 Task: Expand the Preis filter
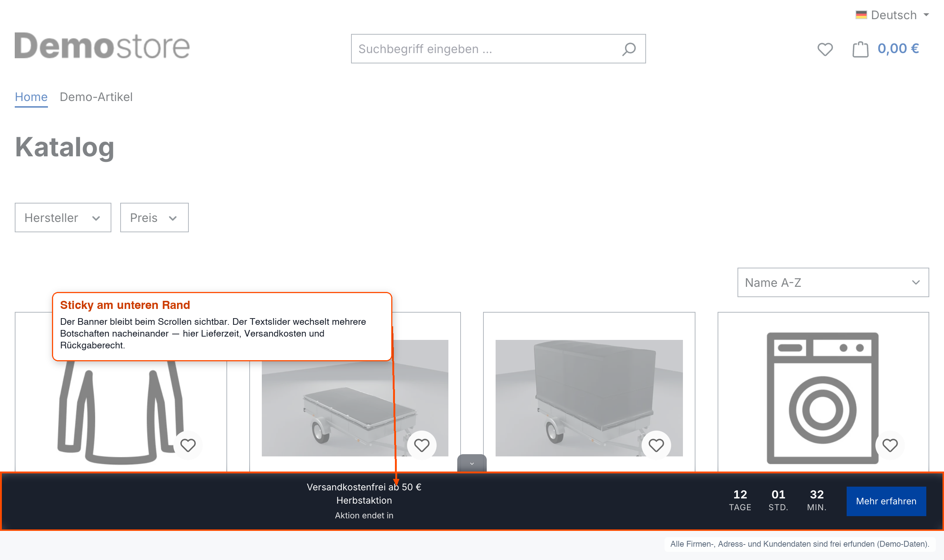[x=154, y=218]
